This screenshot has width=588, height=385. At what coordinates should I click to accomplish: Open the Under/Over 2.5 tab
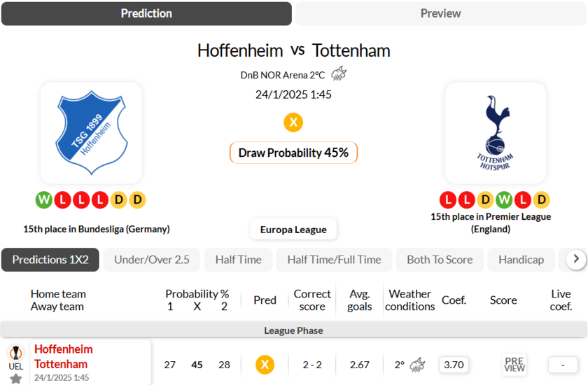[x=152, y=260]
